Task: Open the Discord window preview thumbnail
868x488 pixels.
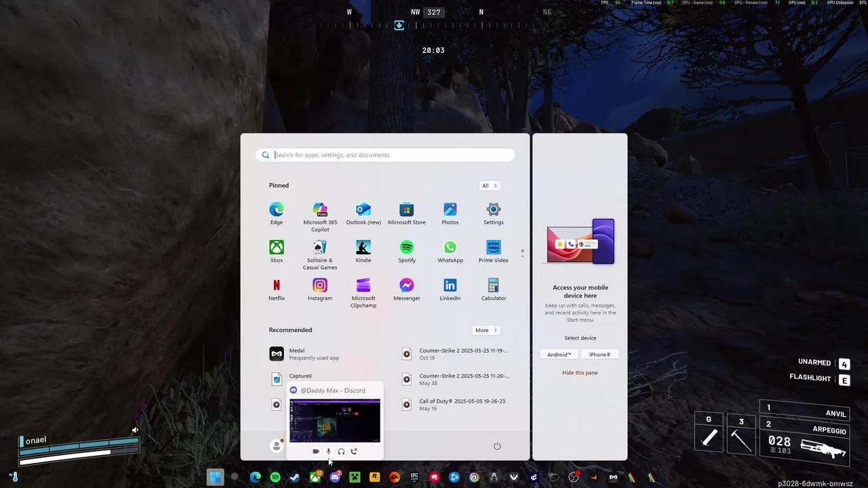Action: pos(335,420)
